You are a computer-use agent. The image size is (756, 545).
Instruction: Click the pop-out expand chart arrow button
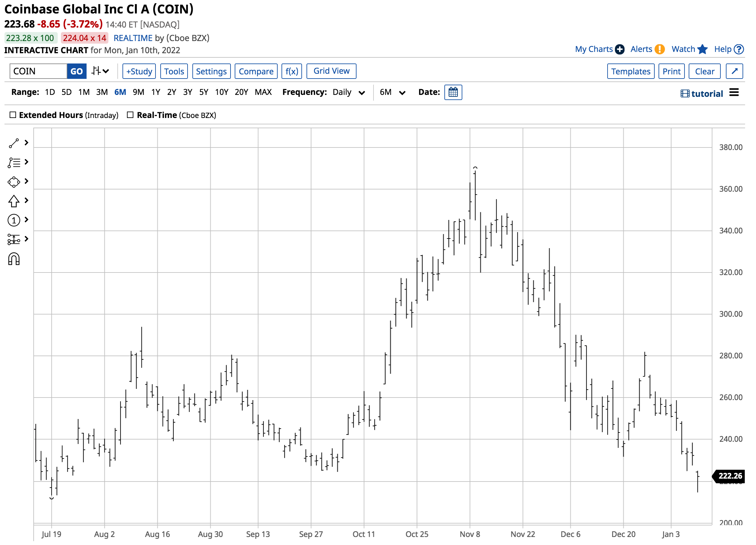click(735, 71)
